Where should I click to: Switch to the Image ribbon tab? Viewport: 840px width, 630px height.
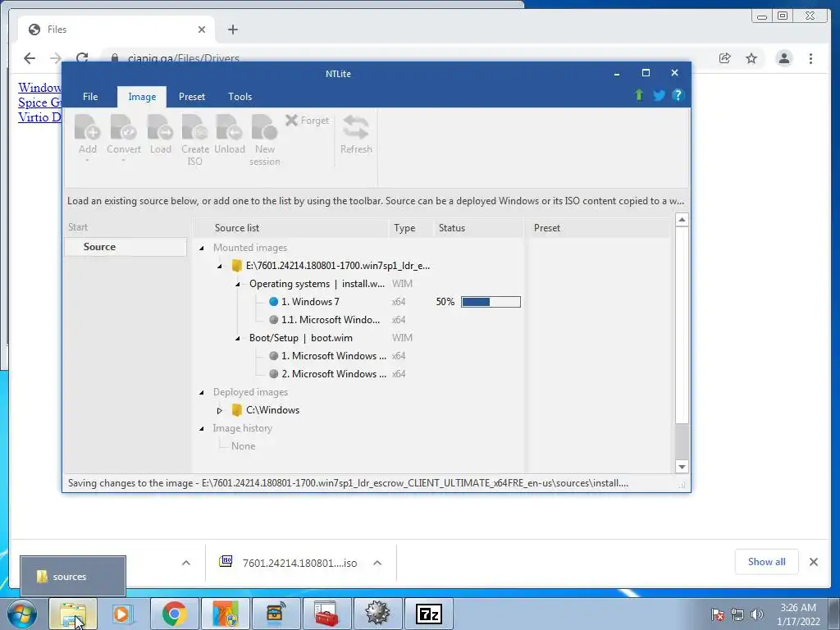point(142,97)
